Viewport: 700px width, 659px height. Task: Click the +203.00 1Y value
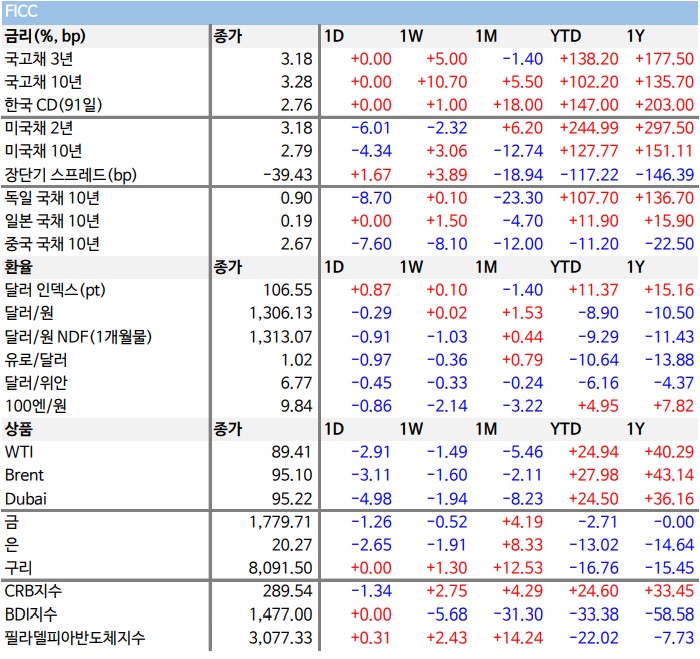664,105
